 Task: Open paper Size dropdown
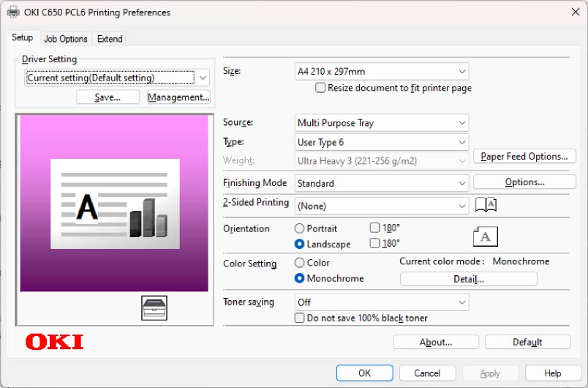point(382,71)
